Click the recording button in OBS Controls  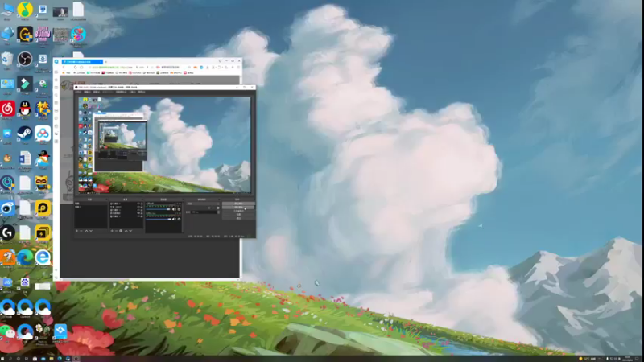[x=238, y=208]
